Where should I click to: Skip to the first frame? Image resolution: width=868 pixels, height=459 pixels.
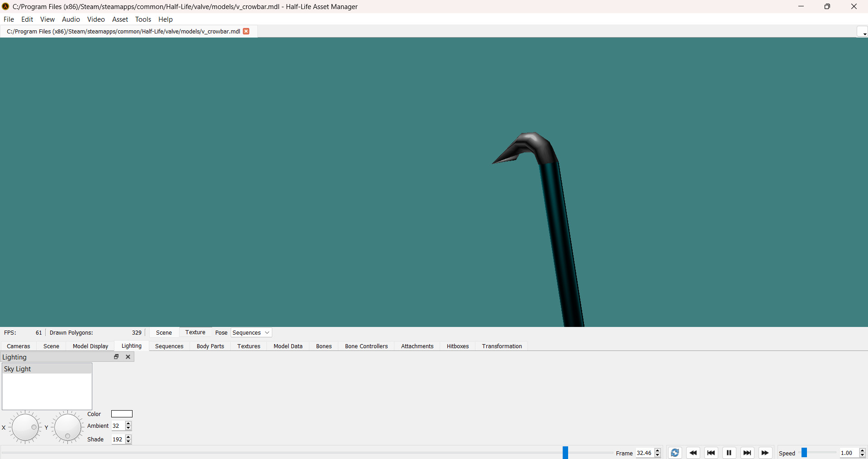[x=711, y=453]
